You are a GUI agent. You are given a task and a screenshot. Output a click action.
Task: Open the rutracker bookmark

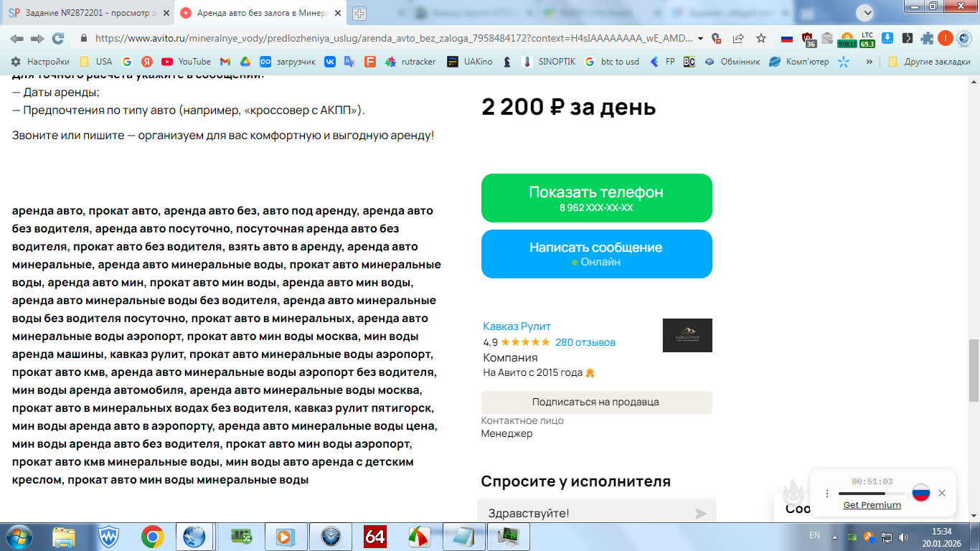[410, 62]
